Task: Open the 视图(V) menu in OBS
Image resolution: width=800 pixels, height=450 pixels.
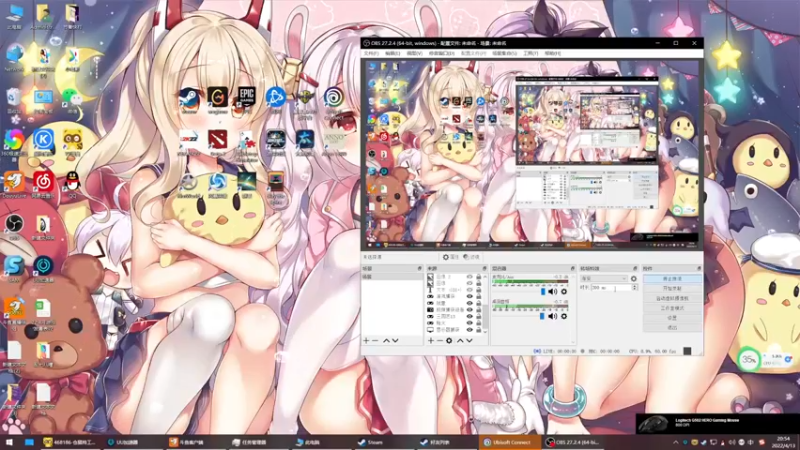Action: [x=414, y=53]
